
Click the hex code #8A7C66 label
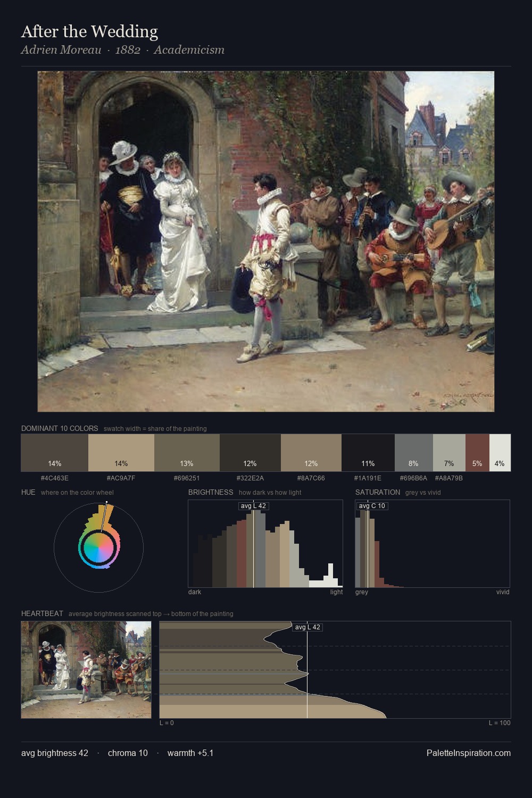311,478
